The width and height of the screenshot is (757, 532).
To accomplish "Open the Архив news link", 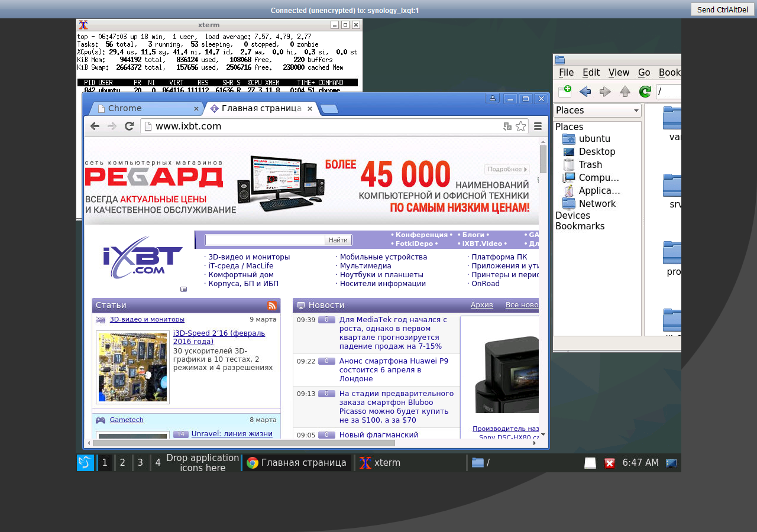I will coord(481,305).
